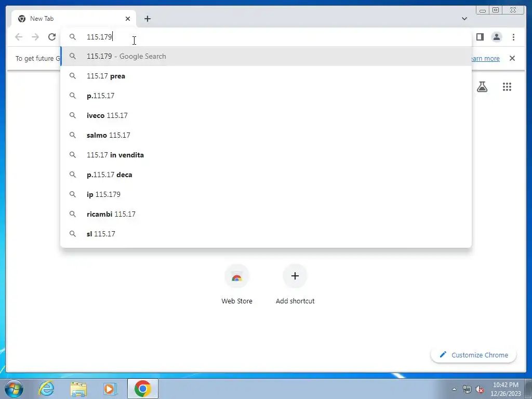Image resolution: width=532 pixels, height=399 pixels.
Task: Open Windows Media Player in taskbar
Action: pos(110,389)
